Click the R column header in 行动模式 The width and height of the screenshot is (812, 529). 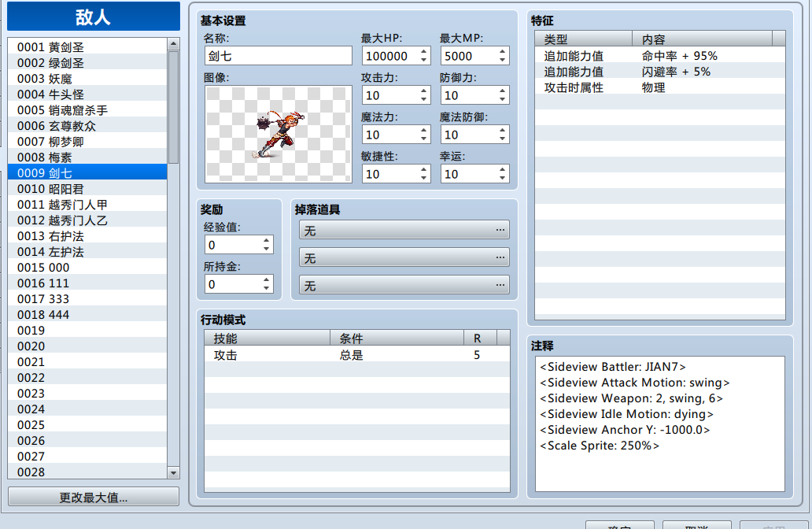click(480, 338)
